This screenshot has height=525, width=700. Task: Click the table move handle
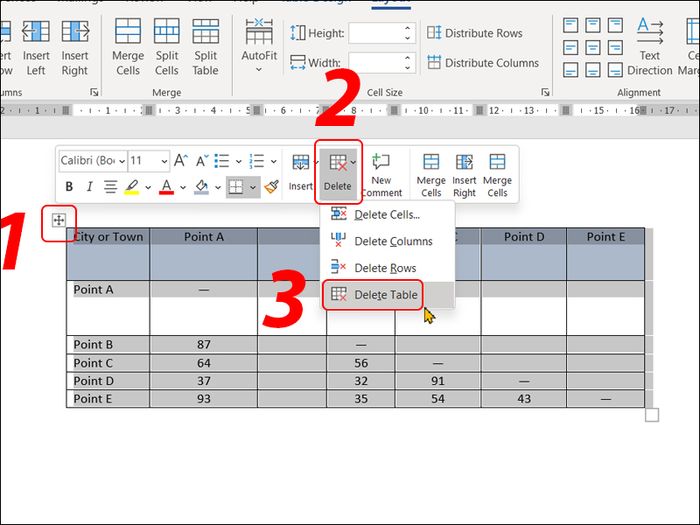tap(58, 220)
